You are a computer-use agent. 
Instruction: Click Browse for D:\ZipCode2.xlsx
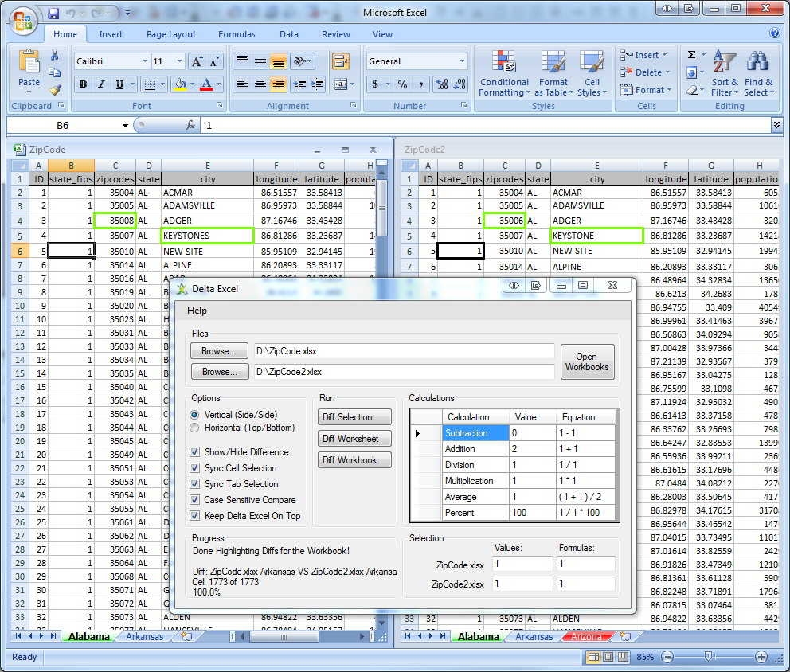[220, 372]
